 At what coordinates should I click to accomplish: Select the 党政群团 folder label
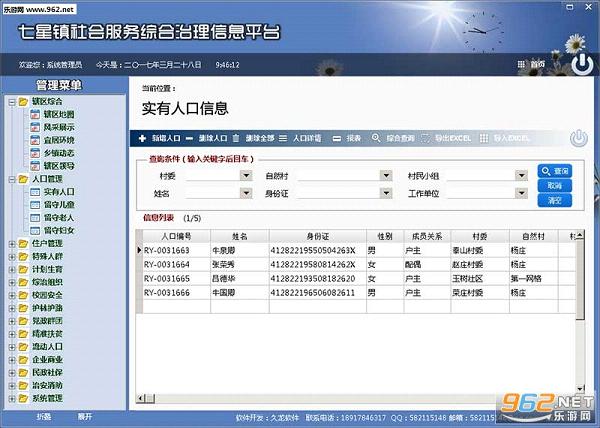pyautogui.click(x=47, y=321)
